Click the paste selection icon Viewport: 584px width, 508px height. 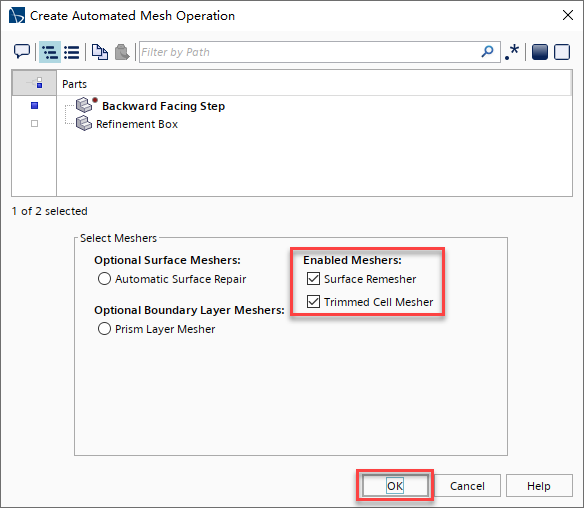(x=122, y=52)
